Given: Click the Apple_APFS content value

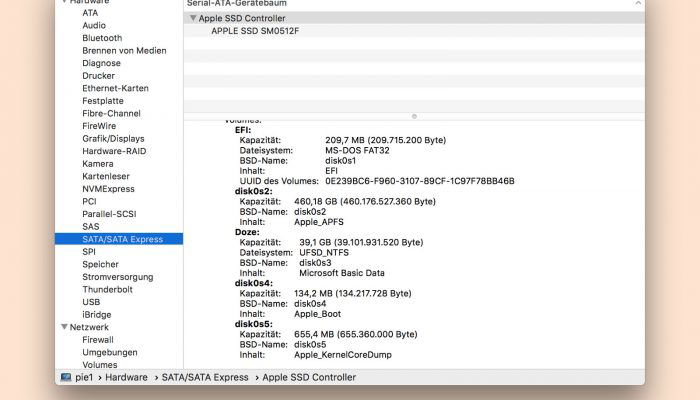Looking at the screenshot, I should [x=319, y=222].
